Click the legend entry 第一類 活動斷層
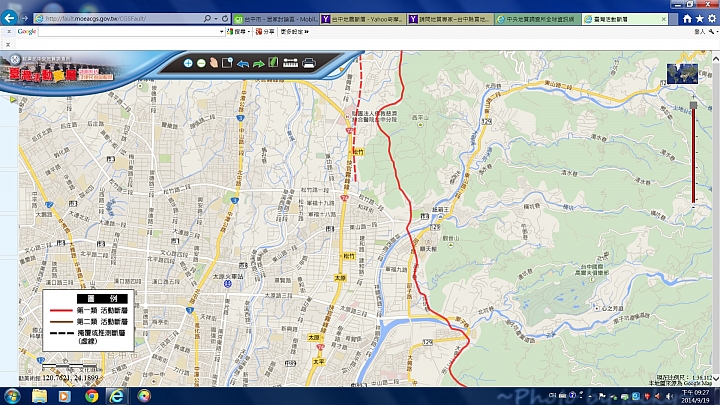Viewport: 720px width, 405px height. pos(89,310)
